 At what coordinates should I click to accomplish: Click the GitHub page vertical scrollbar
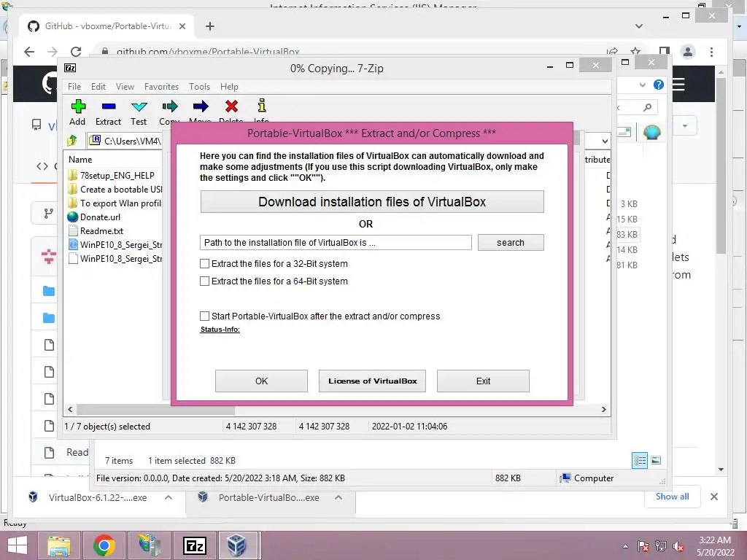pos(721,166)
